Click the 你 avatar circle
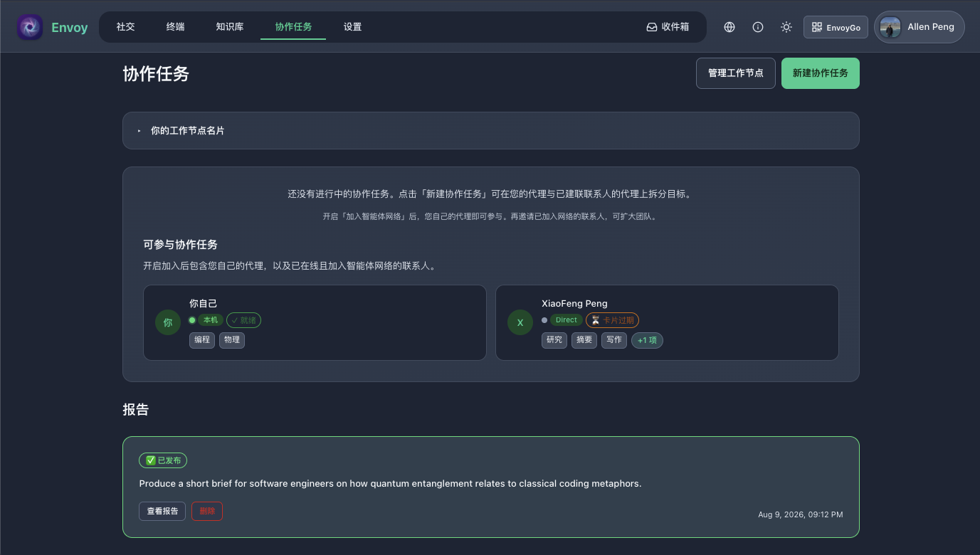This screenshot has height=555, width=980. pos(168,322)
